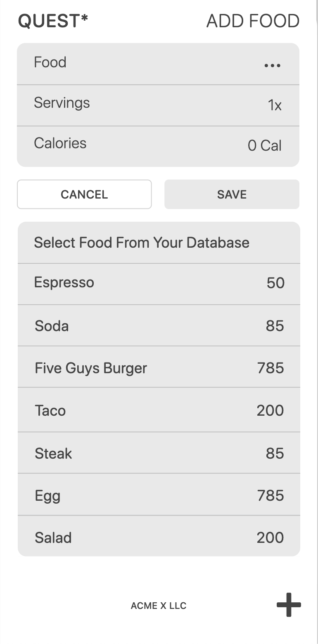Select Espresso from the food database
The height and width of the screenshot is (644, 318).
pos(64,283)
